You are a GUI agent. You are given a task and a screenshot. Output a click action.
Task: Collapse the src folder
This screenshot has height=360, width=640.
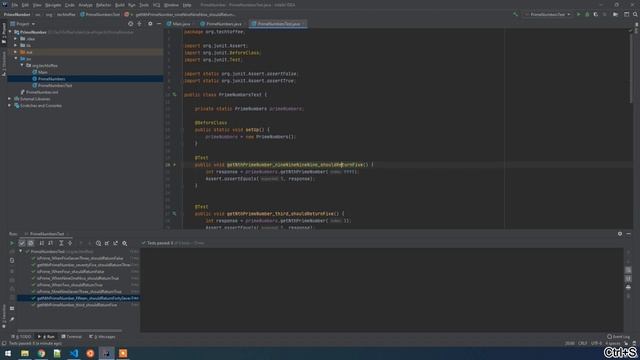click(x=16, y=59)
